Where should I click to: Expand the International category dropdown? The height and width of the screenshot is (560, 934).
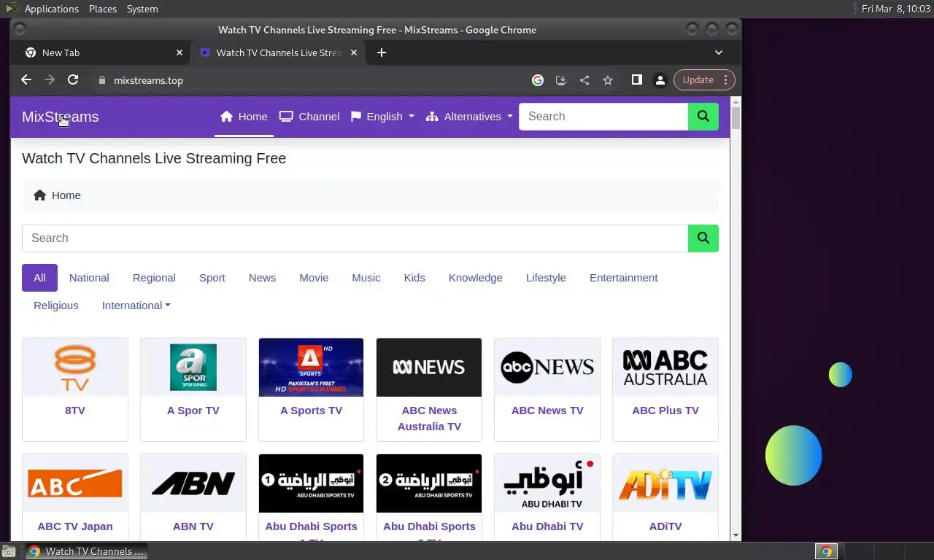136,306
